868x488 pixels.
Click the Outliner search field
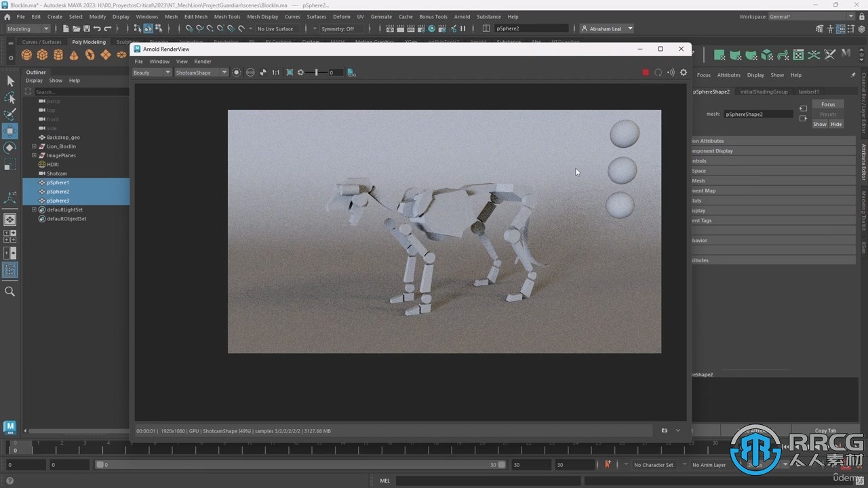[80, 91]
